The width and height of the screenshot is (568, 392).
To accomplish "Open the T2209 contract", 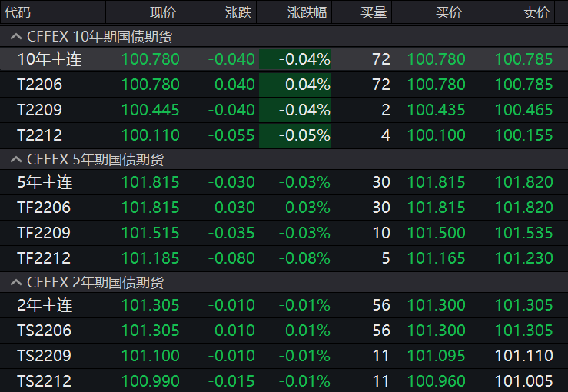I will point(40,110).
